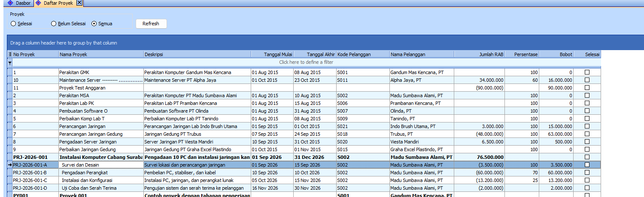Click the filter row funnel icon
The width and height of the screenshot is (644, 197).
[10, 63]
